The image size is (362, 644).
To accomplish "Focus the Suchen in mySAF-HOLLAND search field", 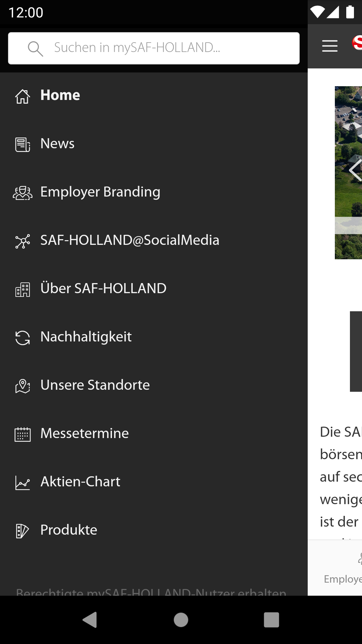I will click(154, 48).
